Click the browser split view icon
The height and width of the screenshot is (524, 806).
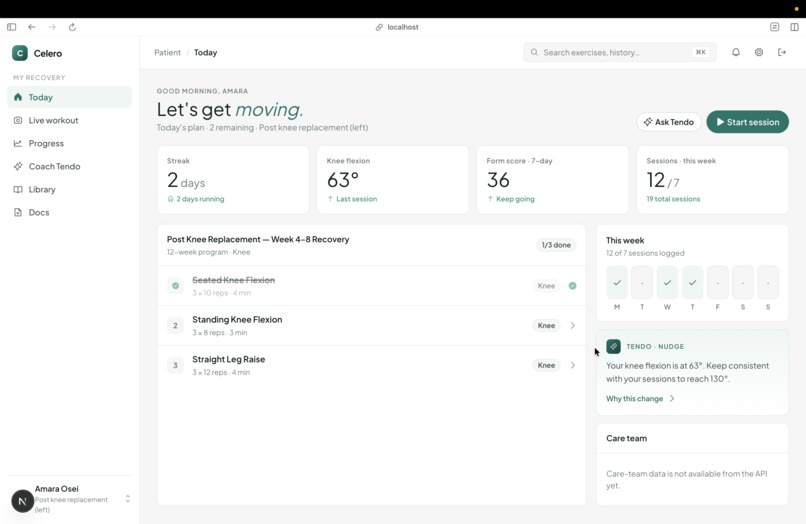click(x=794, y=27)
